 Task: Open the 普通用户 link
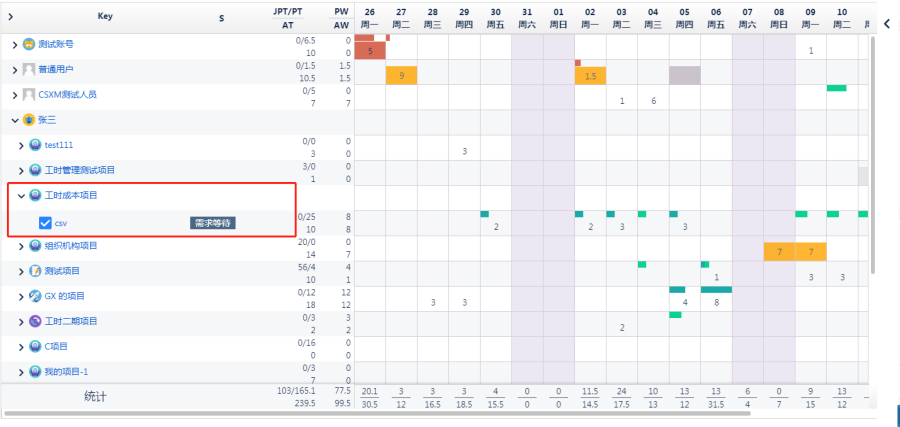[x=56, y=70]
